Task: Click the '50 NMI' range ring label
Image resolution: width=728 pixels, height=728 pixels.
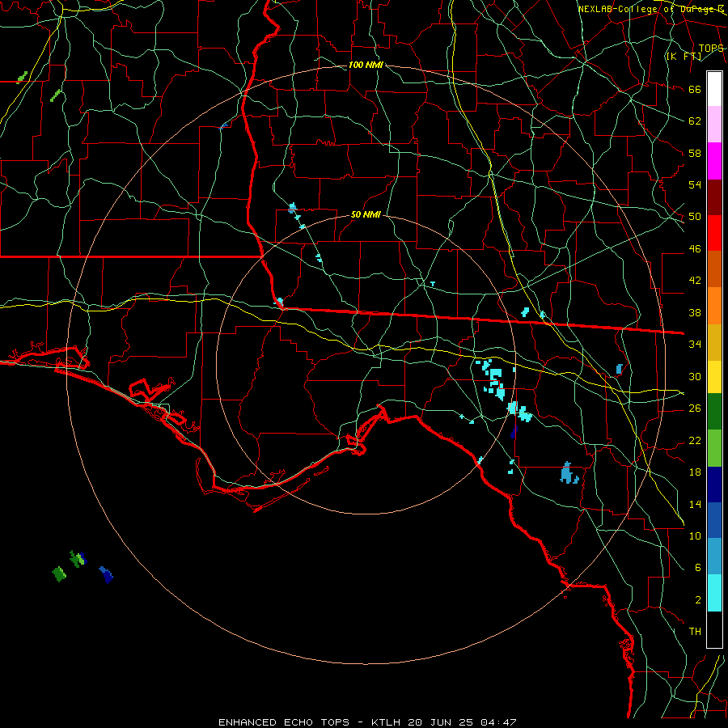Action: click(366, 214)
